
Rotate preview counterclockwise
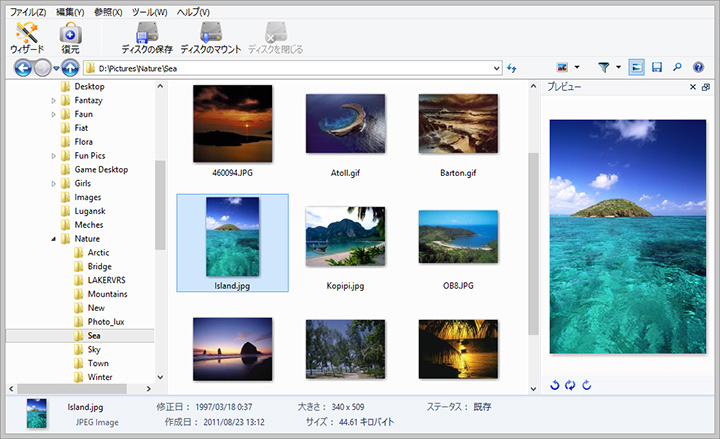pyautogui.click(x=555, y=385)
